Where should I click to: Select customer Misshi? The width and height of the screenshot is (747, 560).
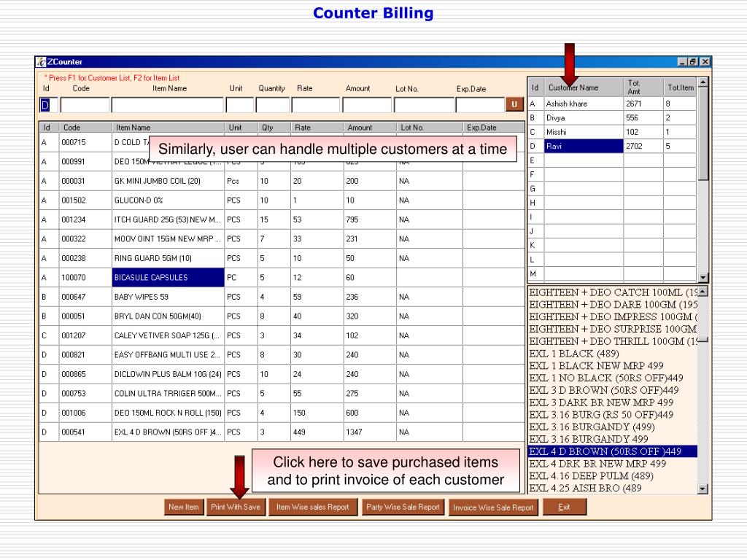point(612,132)
